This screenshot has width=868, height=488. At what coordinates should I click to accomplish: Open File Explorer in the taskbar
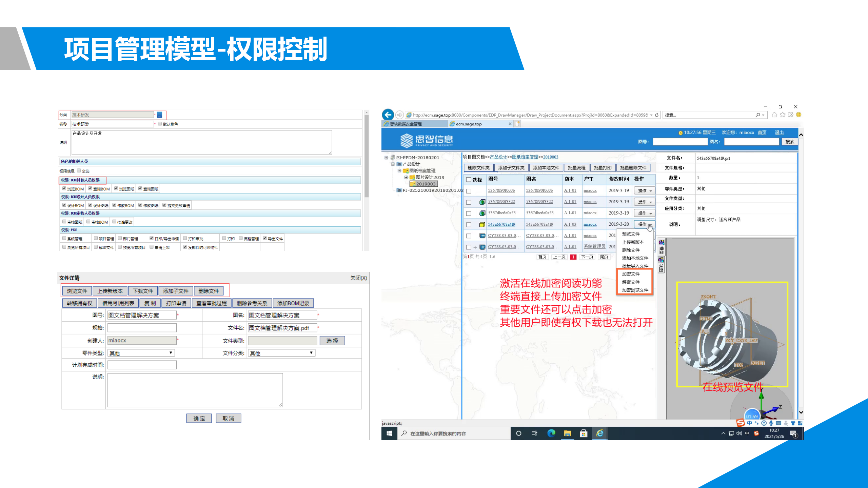pyautogui.click(x=567, y=433)
